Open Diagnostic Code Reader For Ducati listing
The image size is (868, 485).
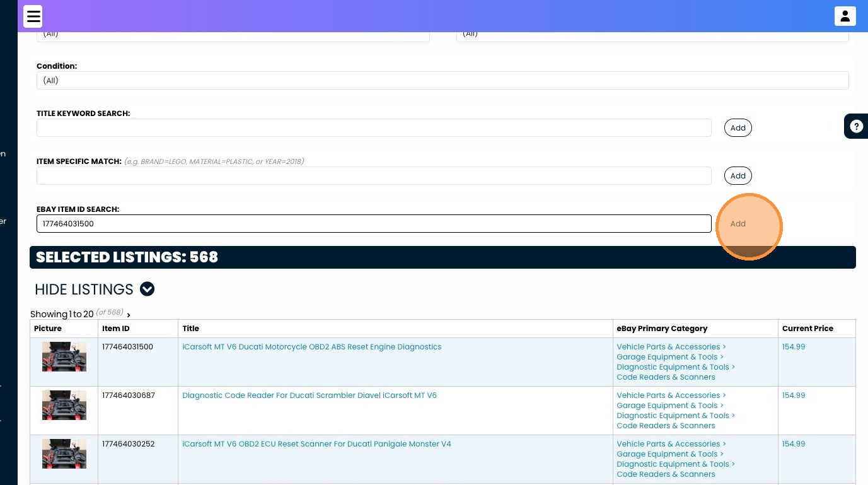[310, 395]
